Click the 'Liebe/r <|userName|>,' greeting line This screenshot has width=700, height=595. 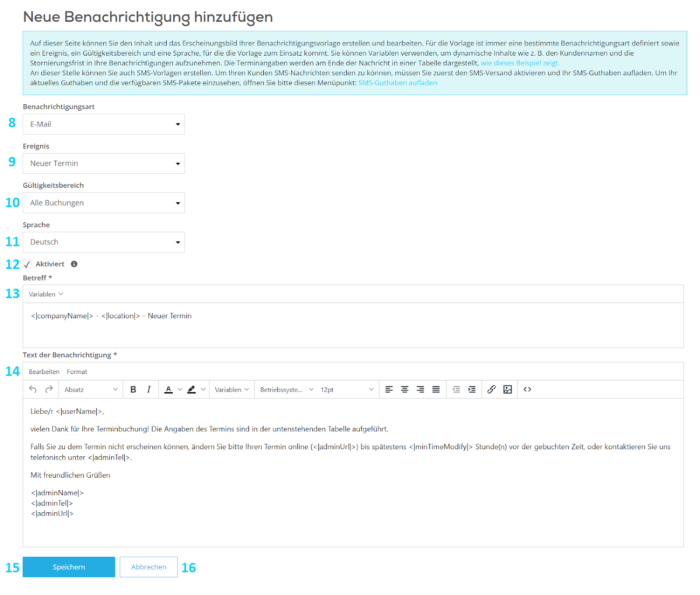(x=67, y=411)
